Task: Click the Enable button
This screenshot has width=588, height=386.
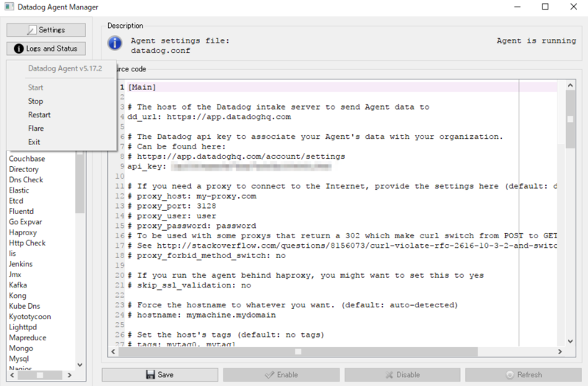Action: click(x=282, y=375)
